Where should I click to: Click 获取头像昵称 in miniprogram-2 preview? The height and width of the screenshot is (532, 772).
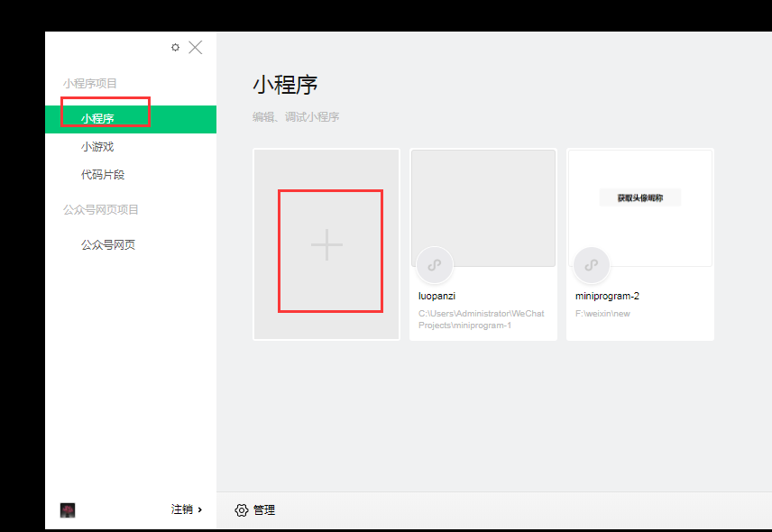tap(640, 197)
